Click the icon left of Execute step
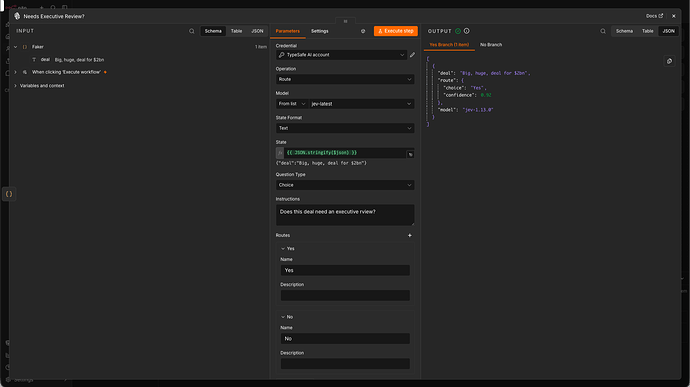The image size is (690, 387). click(x=363, y=31)
